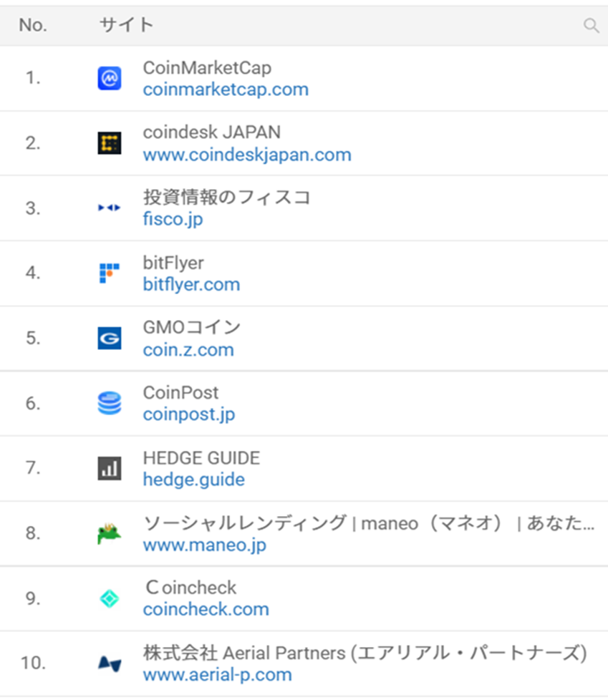
Task: Click the coincheck.com row entry
Action: pyautogui.click(x=206, y=610)
